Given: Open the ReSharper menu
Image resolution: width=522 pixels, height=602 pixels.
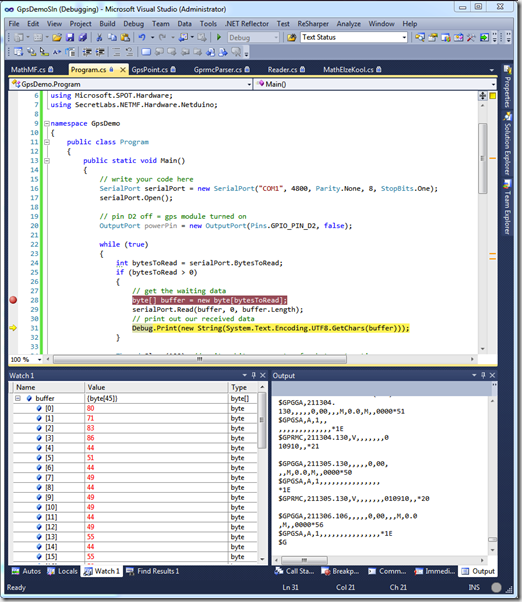Looking at the screenshot, I should click(313, 24).
